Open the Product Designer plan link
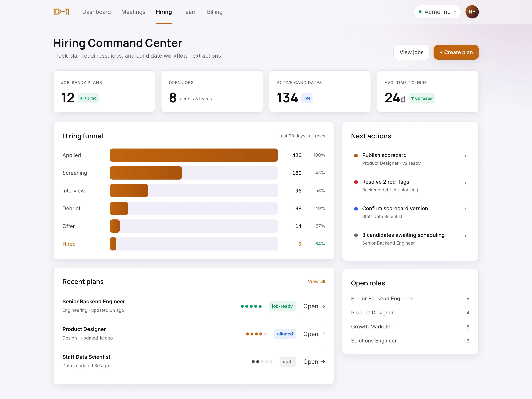 point(314,334)
